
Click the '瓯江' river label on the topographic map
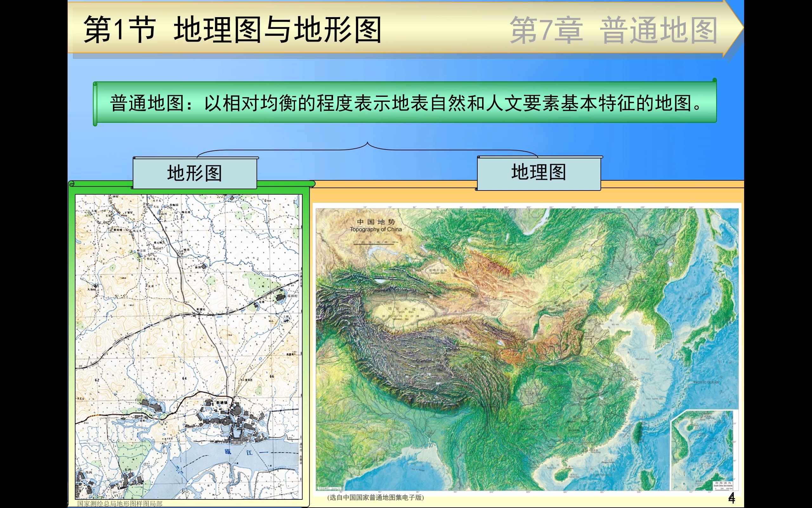(239, 451)
